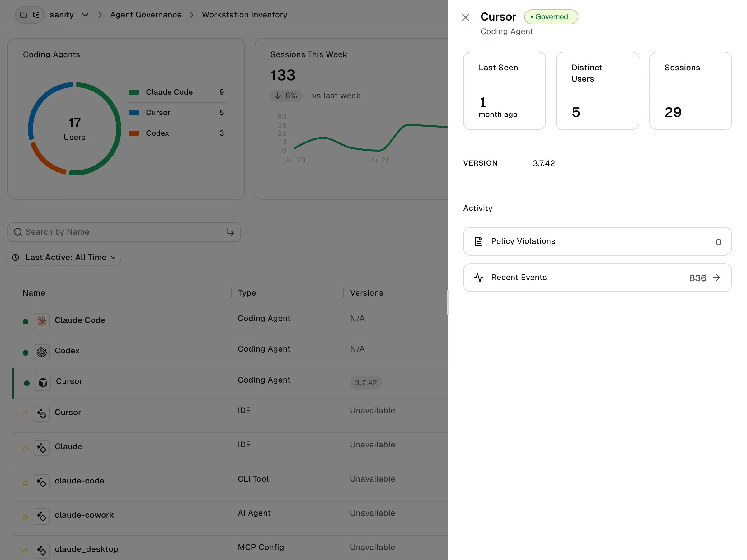Click the Sessions stat card
The width and height of the screenshot is (747, 560).
pos(690,91)
